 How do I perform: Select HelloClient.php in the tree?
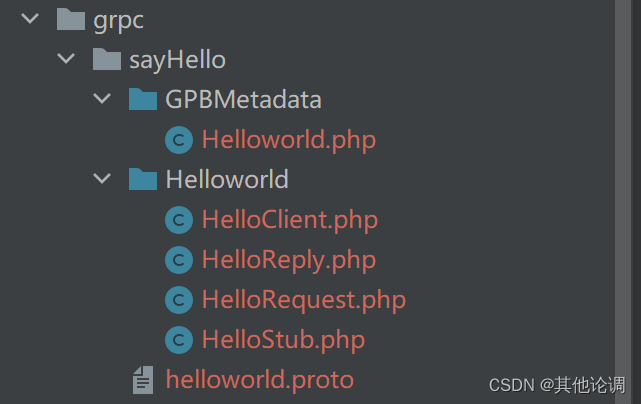(x=290, y=220)
